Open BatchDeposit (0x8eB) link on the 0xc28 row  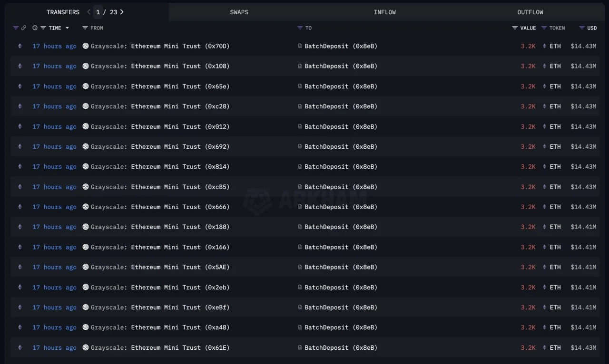click(x=341, y=106)
